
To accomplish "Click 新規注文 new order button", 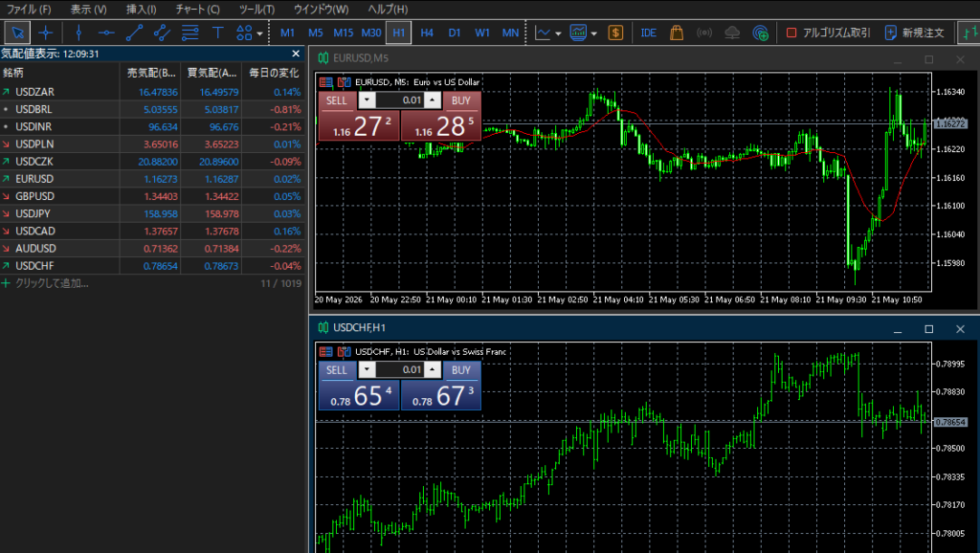I will pos(916,33).
